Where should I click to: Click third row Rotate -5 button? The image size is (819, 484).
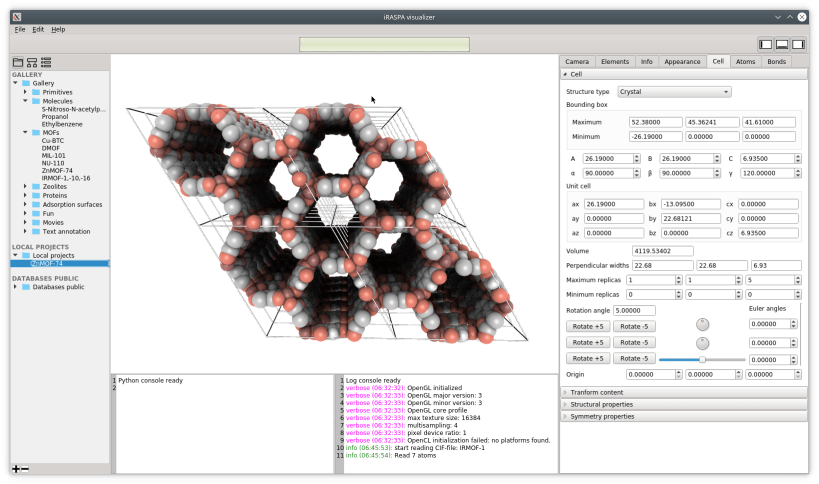click(x=634, y=359)
